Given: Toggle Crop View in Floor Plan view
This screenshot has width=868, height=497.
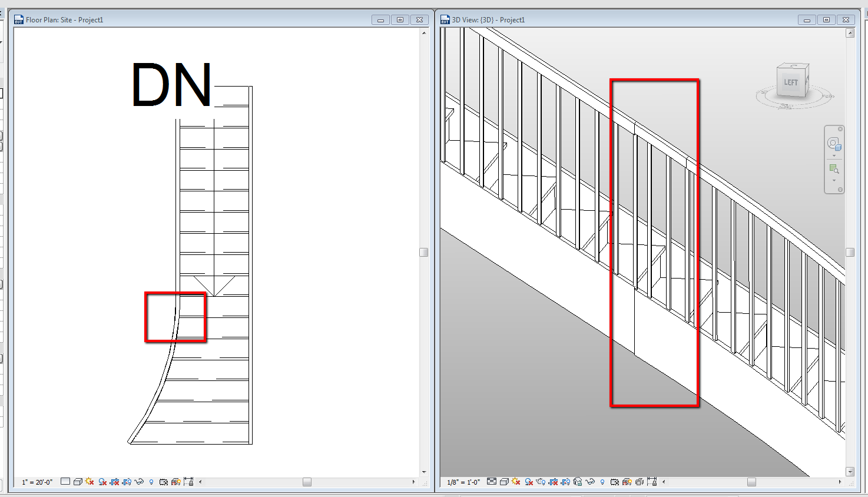Looking at the screenshot, I should point(115,482).
